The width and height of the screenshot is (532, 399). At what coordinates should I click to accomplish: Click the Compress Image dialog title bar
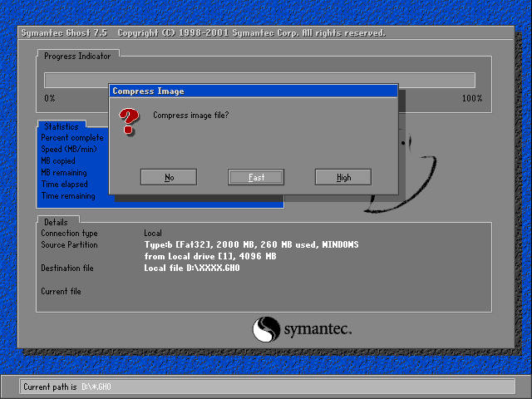click(254, 91)
